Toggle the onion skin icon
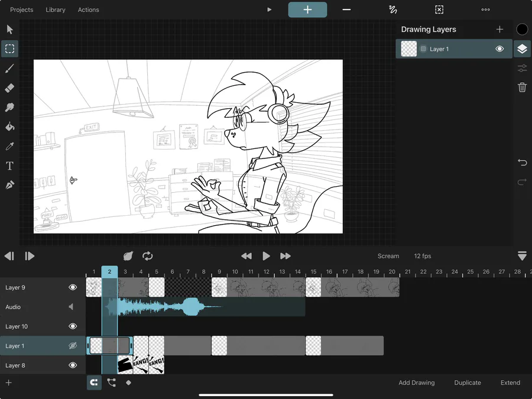The image size is (532, 399). [x=128, y=256]
